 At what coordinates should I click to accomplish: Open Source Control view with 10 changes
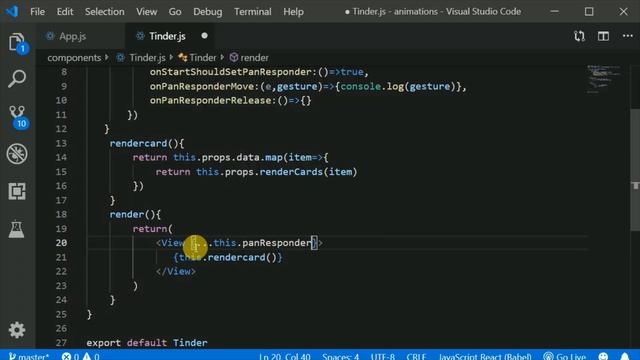(x=18, y=117)
